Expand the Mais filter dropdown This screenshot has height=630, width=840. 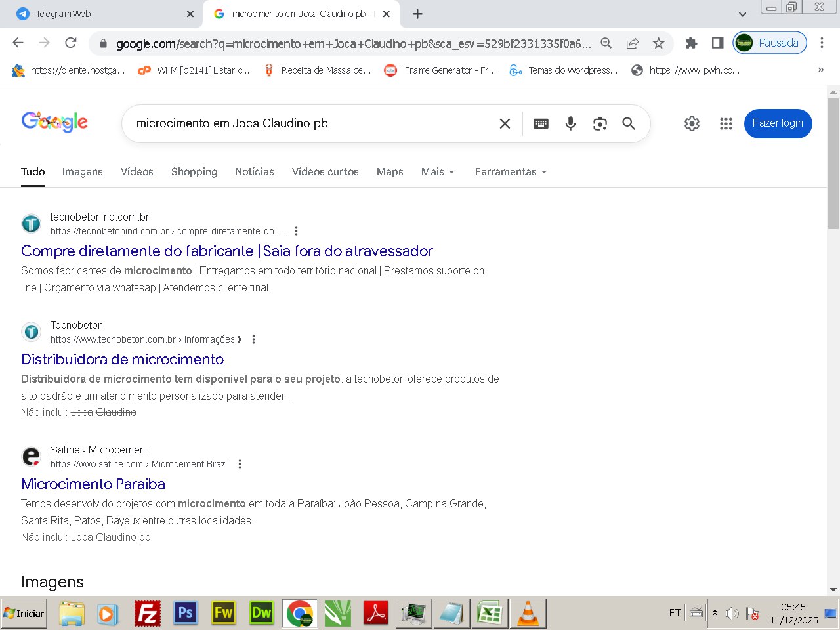coord(438,172)
